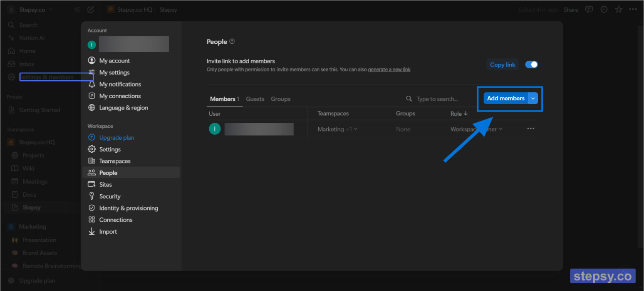Open the Getting Started page in sidebar
644x291 pixels.
(x=40, y=110)
